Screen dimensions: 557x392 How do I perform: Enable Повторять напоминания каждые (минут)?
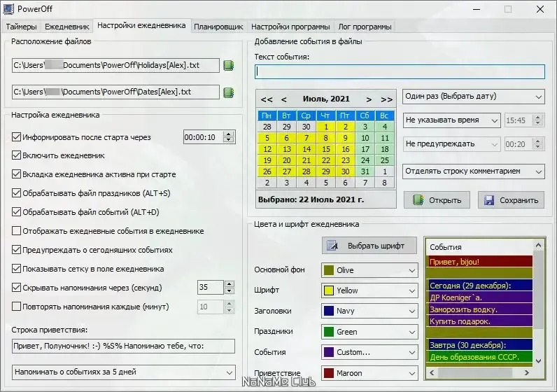tap(16, 306)
